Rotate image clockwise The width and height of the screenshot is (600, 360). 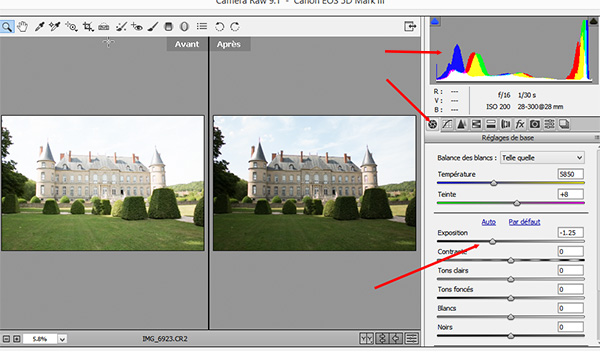click(x=235, y=26)
